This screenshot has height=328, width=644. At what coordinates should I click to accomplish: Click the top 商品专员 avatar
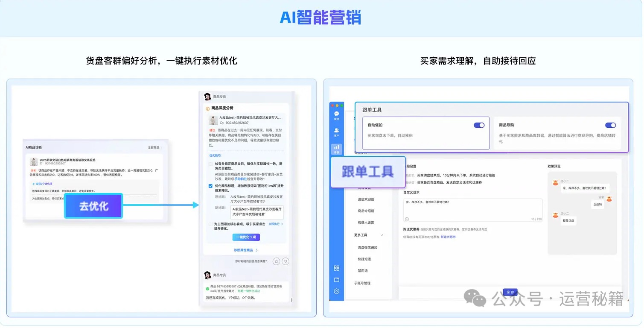click(207, 97)
